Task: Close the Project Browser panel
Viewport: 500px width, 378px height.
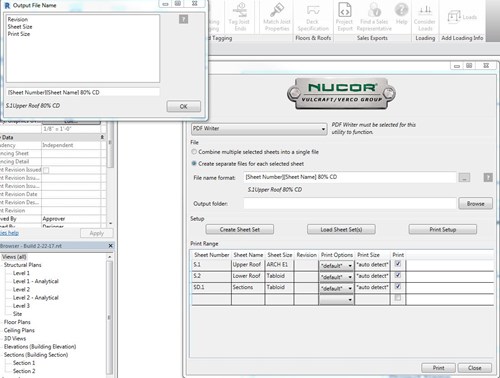Action: pos(111,246)
